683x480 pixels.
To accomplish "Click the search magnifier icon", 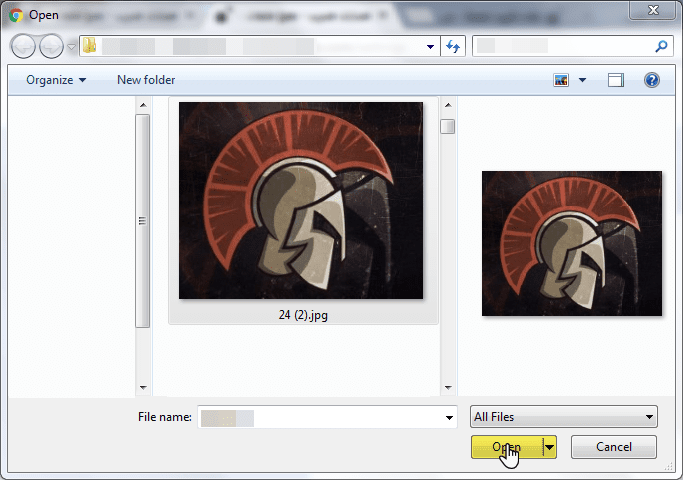I will [661, 46].
